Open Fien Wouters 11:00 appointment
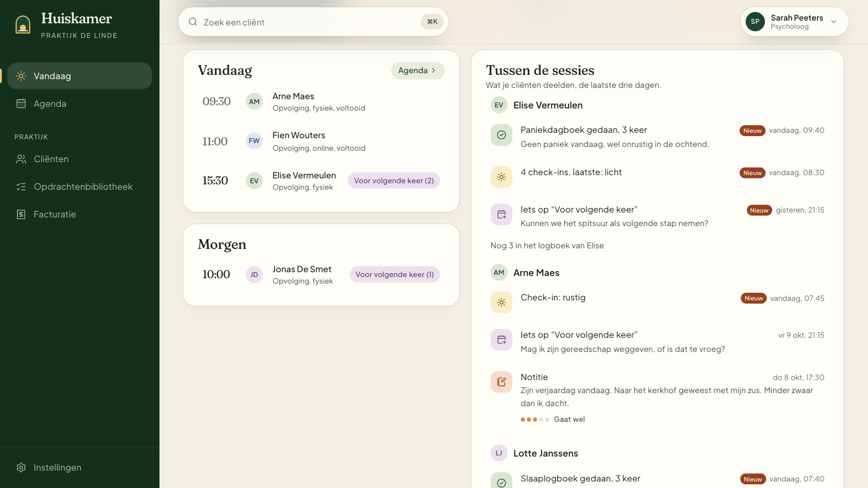868x488 pixels. point(321,142)
